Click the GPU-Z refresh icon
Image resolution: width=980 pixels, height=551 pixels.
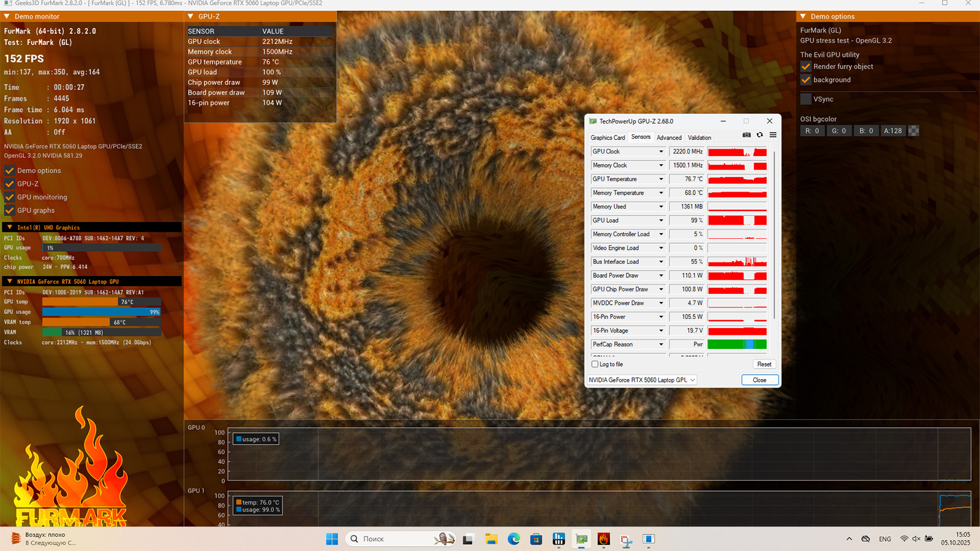[759, 135]
